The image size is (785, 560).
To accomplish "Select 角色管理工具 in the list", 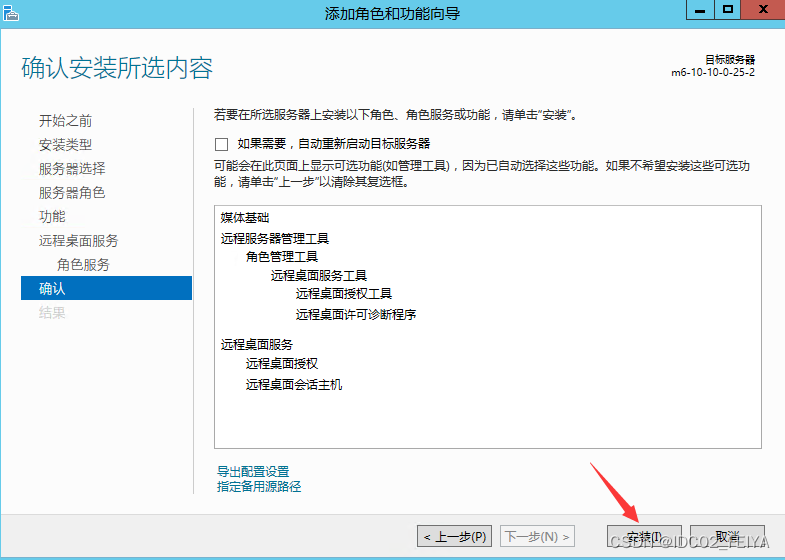I will [282, 257].
